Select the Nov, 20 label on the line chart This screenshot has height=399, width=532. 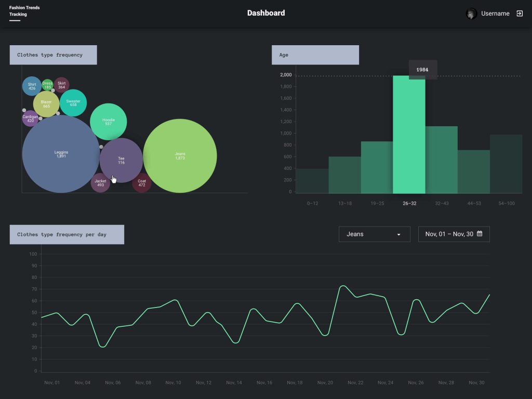325,382
